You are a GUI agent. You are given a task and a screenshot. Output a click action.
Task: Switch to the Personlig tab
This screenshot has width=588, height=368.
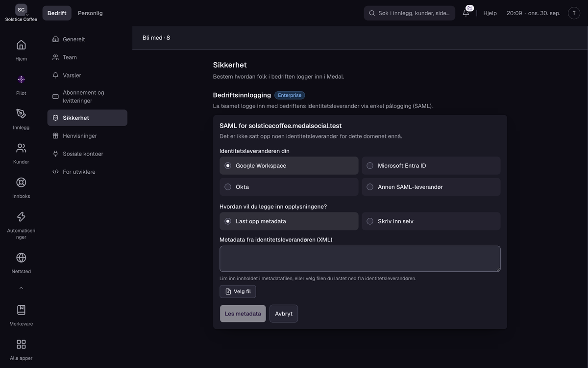90,13
